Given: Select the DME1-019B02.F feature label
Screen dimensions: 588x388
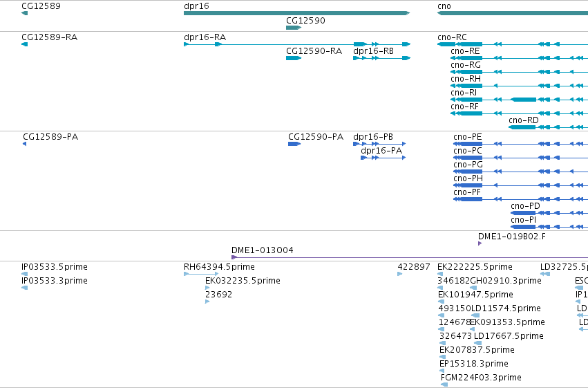Looking at the screenshot, I should 512,237.
